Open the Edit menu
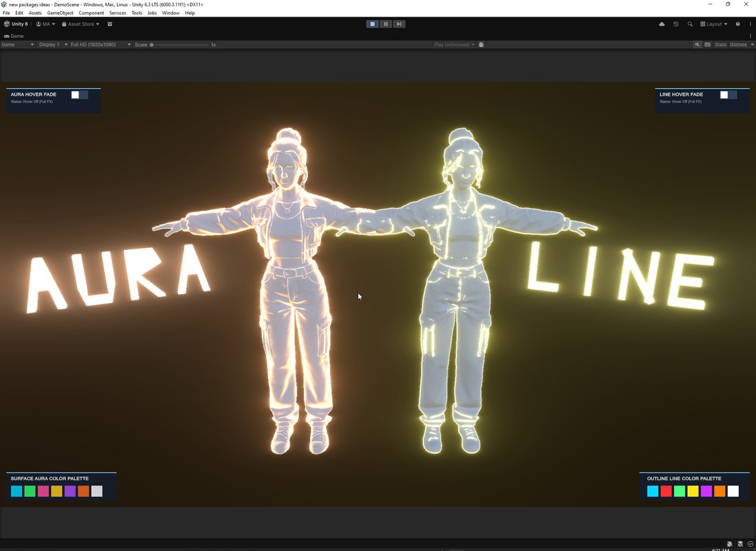This screenshot has height=551, width=756. (x=19, y=13)
